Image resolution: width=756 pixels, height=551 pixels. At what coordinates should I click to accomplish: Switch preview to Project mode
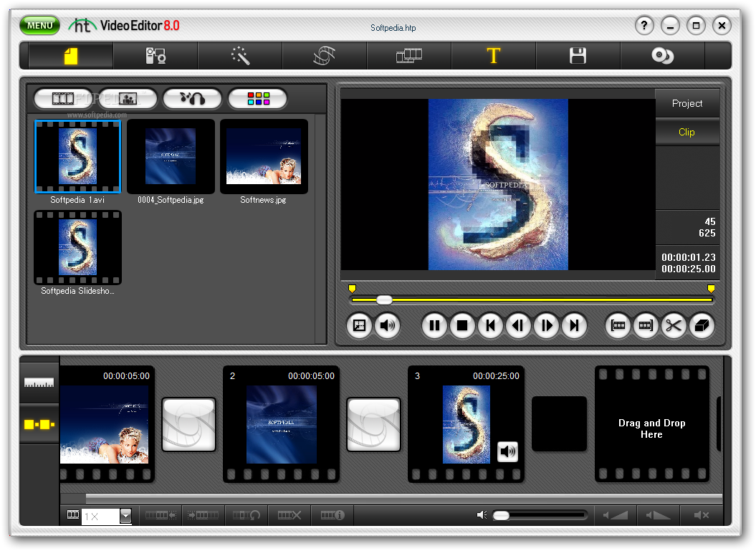coord(687,103)
